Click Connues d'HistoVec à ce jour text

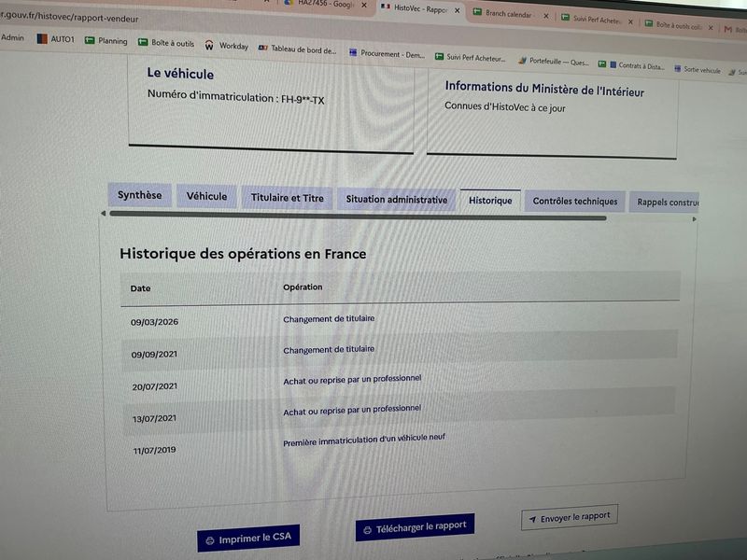505,106
